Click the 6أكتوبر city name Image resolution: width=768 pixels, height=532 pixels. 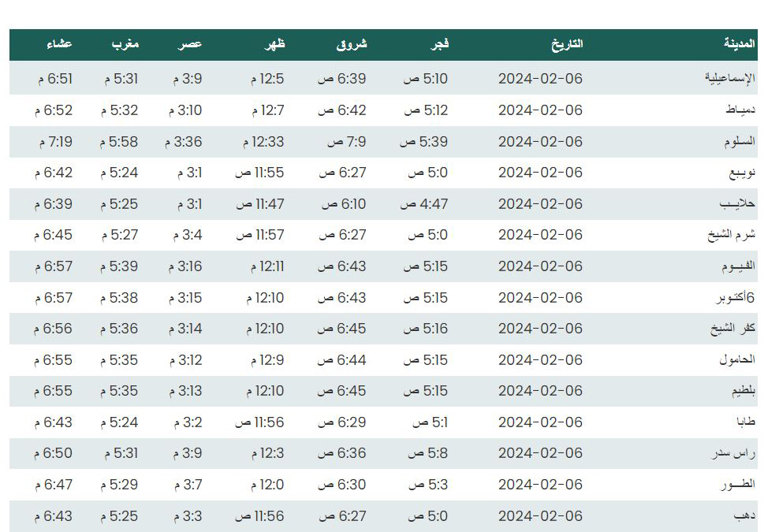point(736,298)
